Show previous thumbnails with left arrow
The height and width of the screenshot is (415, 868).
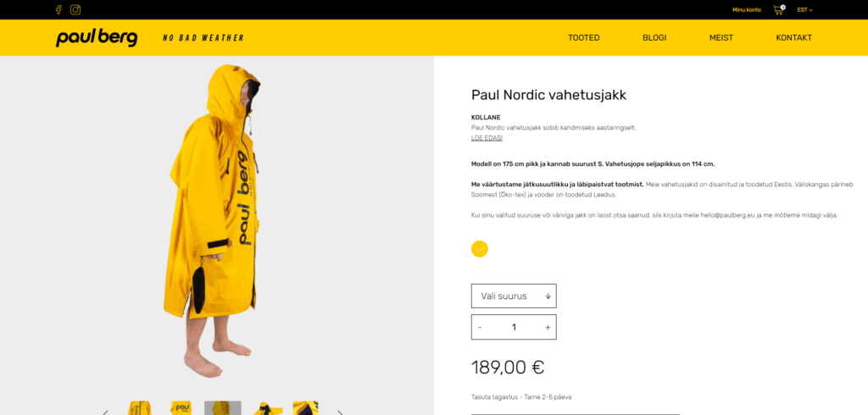[104, 412]
